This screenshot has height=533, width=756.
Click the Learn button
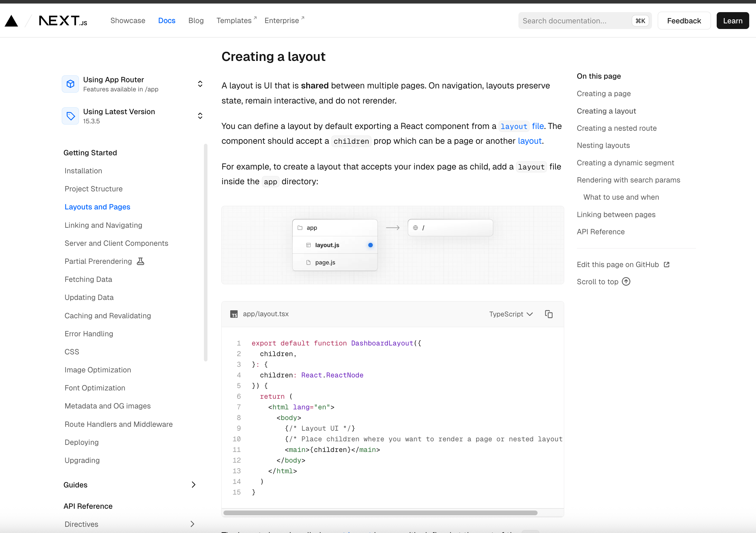(x=733, y=21)
